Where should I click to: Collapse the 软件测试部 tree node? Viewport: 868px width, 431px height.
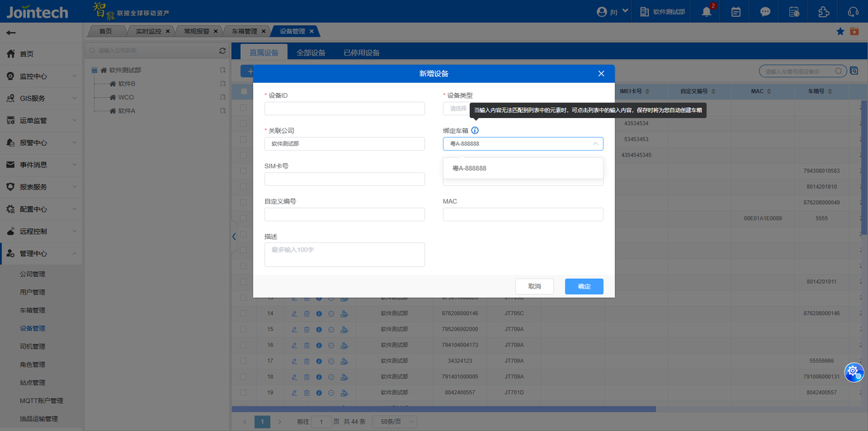94,70
